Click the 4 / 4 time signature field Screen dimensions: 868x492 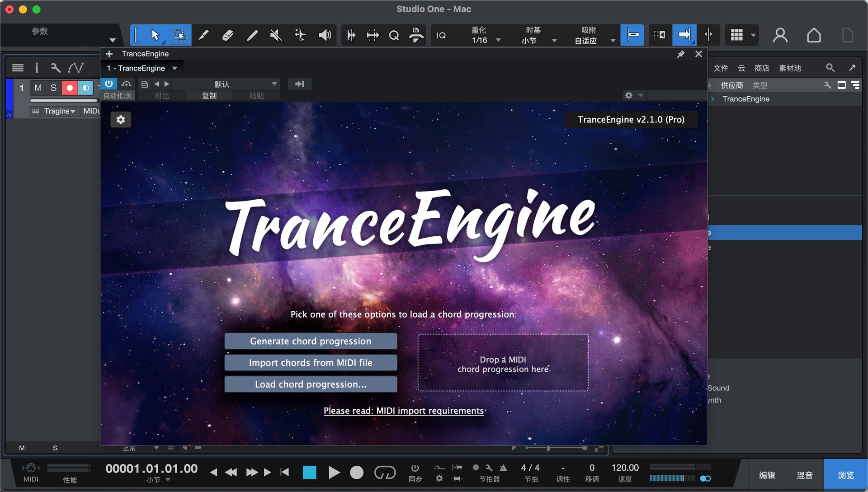(530, 468)
